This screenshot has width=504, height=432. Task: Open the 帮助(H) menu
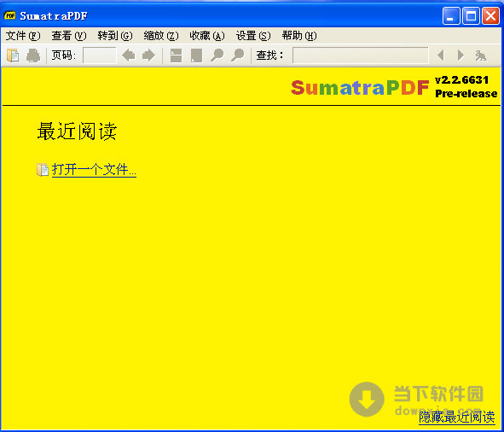[x=299, y=35]
